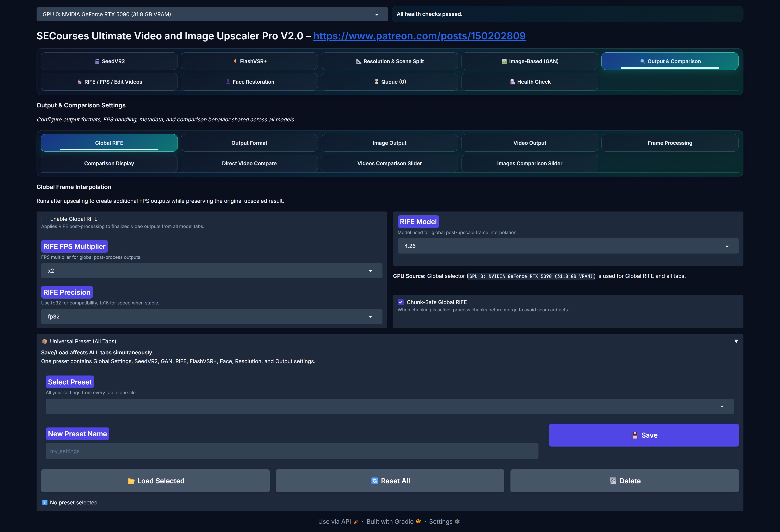Click the floppy disk icon on Save
Screen dimensions: 780x532
click(x=635, y=435)
